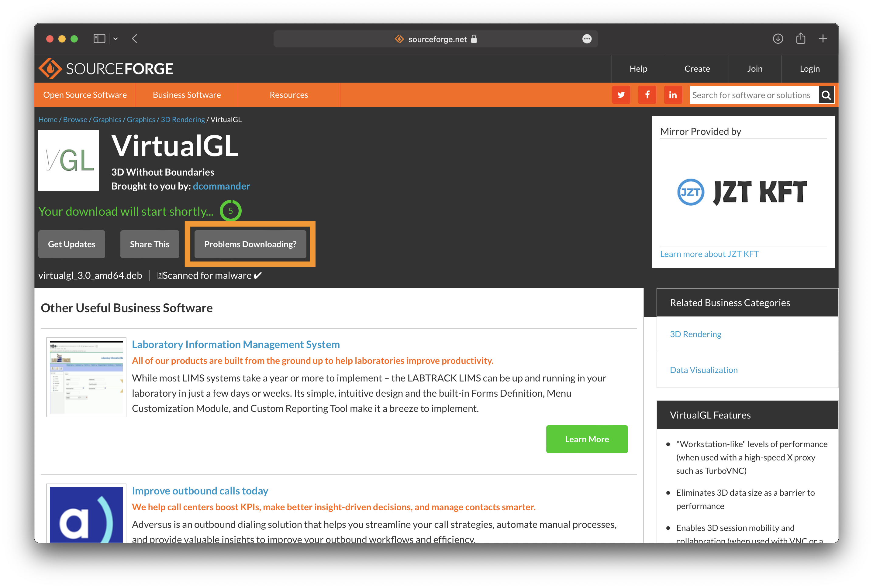Click the LinkedIn icon
Viewport: 873px width, 588px height.
click(x=673, y=95)
